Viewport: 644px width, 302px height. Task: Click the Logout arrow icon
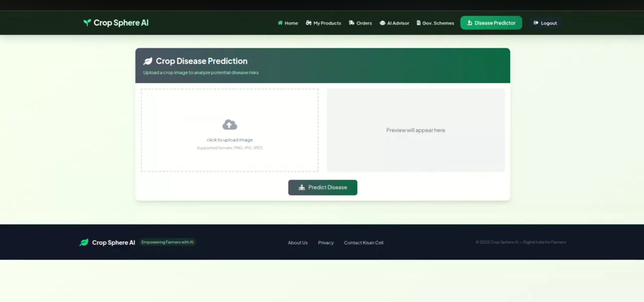coord(536,23)
